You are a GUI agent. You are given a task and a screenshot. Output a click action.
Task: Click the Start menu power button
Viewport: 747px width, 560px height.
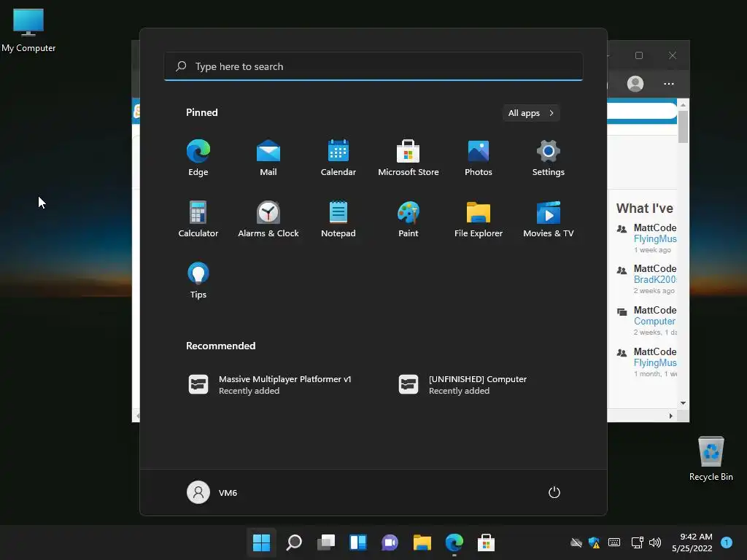point(554,492)
